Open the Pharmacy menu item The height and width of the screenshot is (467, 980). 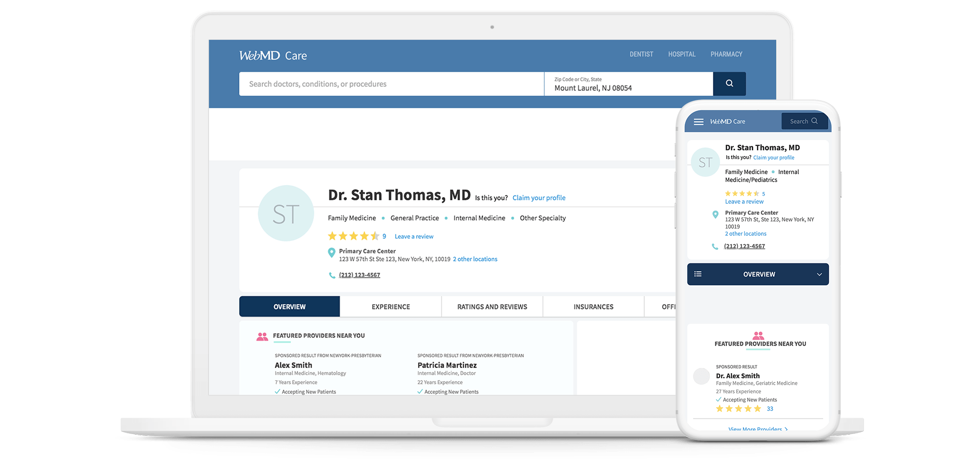click(726, 54)
